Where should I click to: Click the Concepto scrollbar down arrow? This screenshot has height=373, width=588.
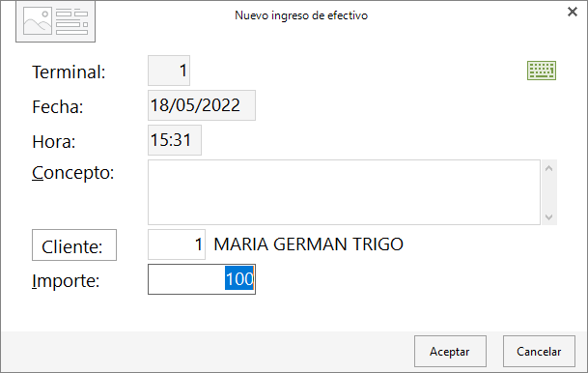point(549,216)
